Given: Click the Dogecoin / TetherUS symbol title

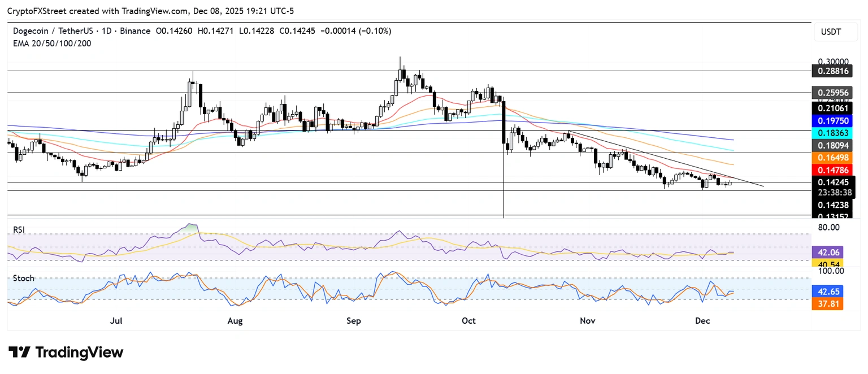Looking at the screenshot, I should point(52,31).
